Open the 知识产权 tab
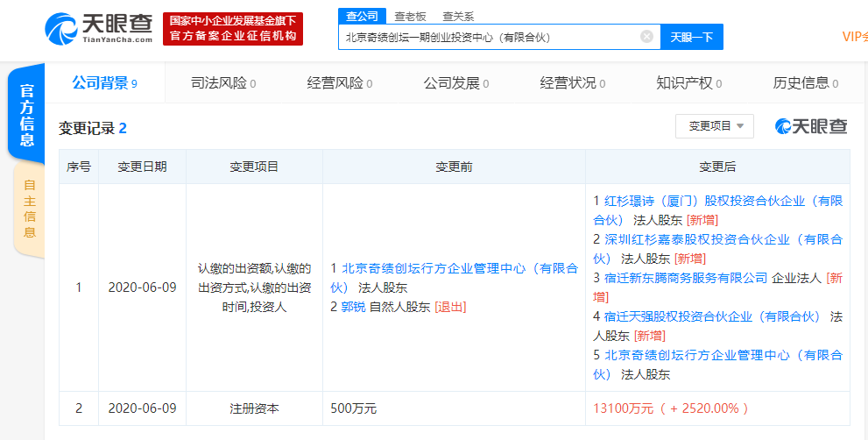The image size is (868, 440). (x=689, y=83)
